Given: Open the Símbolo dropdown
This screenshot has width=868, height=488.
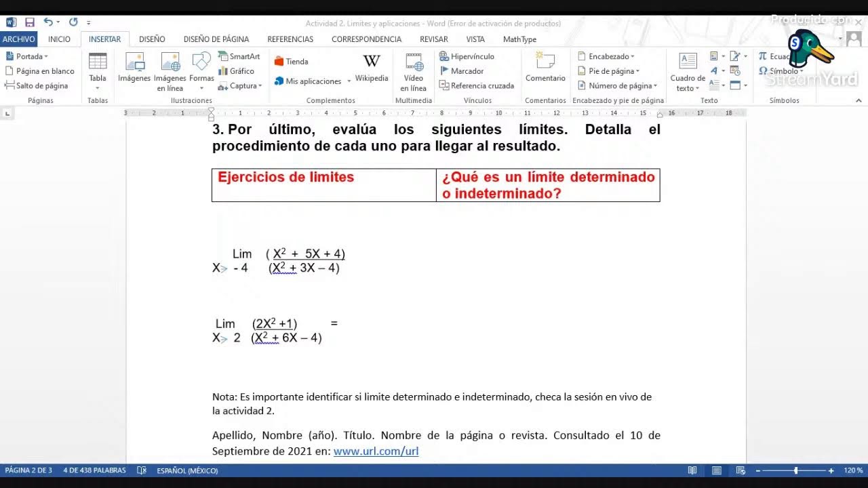Looking at the screenshot, I should [x=781, y=71].
